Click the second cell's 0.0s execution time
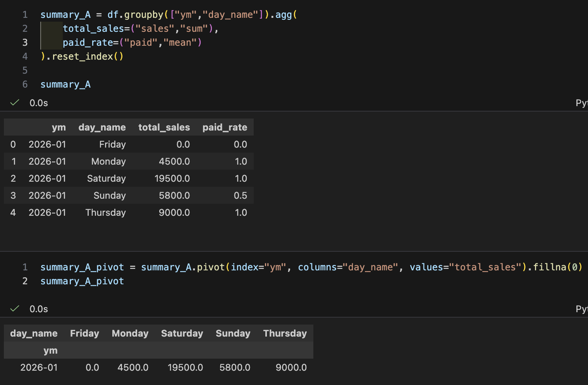This screenshot has width=588, height=385. [39, 309]
